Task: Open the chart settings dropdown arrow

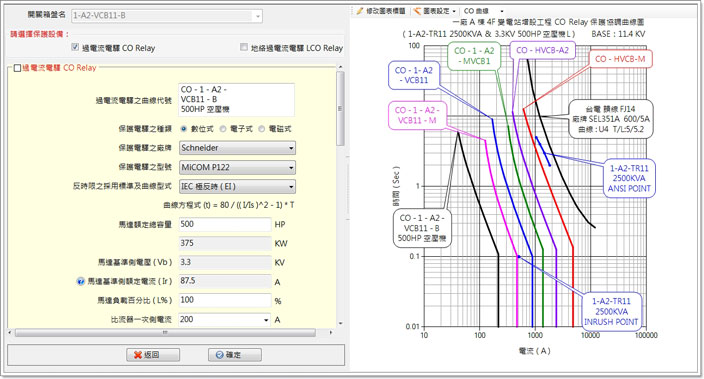Action: pyautogui.click(x=454, y=11)
